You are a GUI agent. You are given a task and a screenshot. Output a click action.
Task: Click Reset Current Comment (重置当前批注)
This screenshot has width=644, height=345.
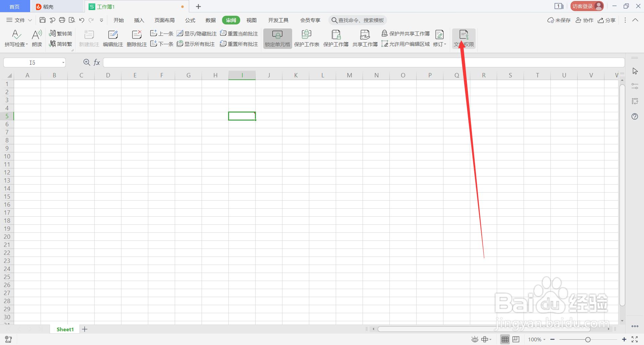(239, 33)
